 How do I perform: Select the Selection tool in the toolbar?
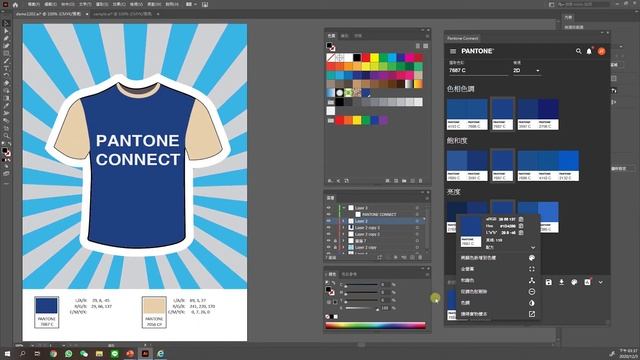[6, 23]
